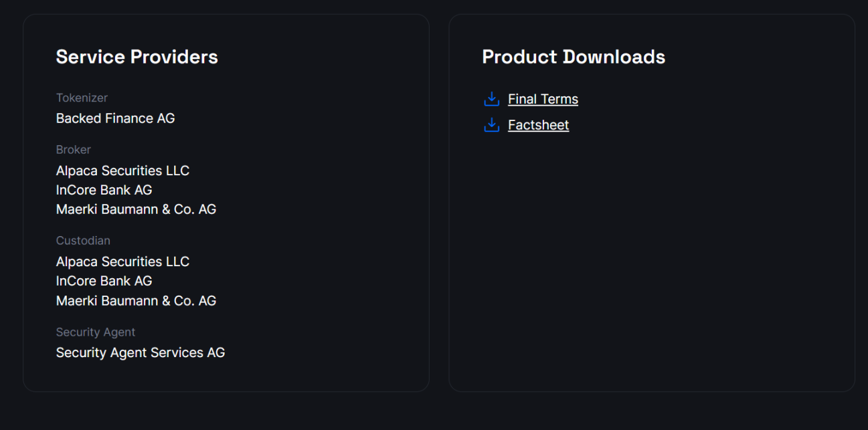Image resolution: width=868 pixels, height=430 pixels.
Task: Click Alpaca Securities LLC under Broker
Action: (x=122, y=171)
